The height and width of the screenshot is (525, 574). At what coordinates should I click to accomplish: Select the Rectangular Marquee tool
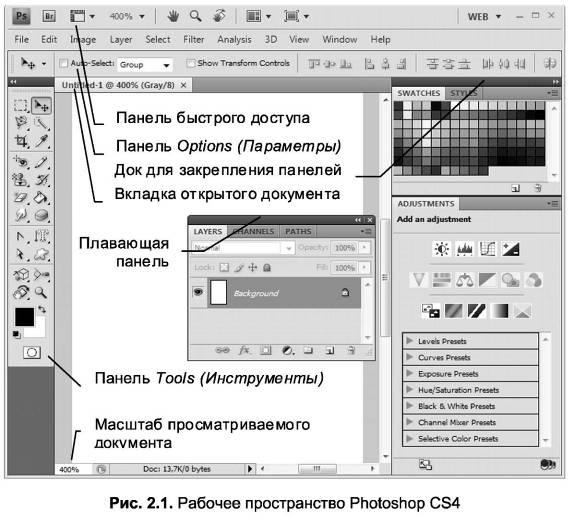pos(20,105)
